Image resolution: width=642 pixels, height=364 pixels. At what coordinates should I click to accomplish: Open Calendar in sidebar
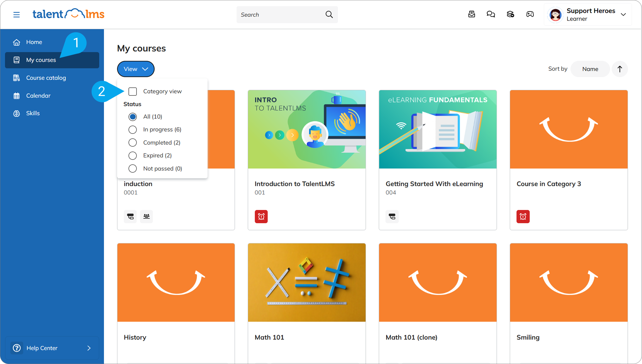click(52, 96)
